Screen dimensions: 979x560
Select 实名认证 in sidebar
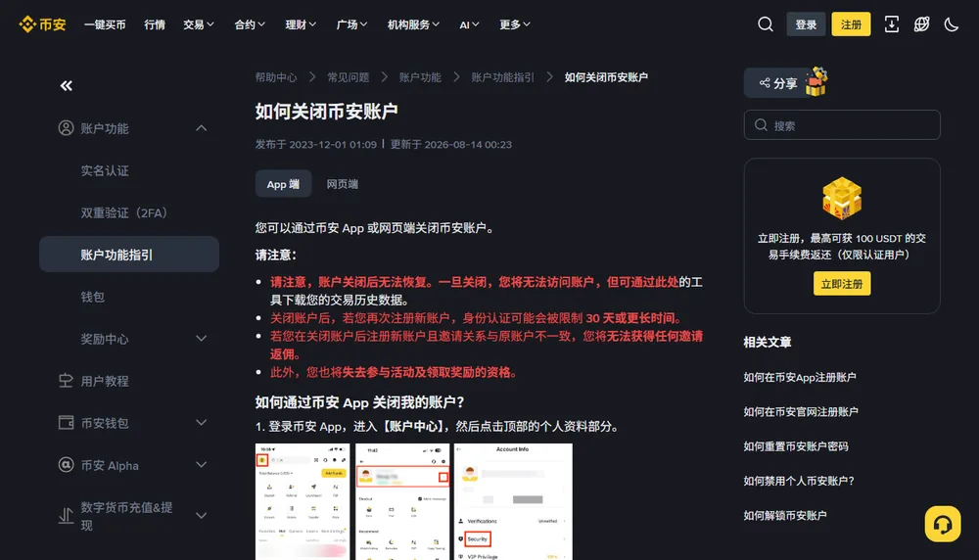coord(105,170)
